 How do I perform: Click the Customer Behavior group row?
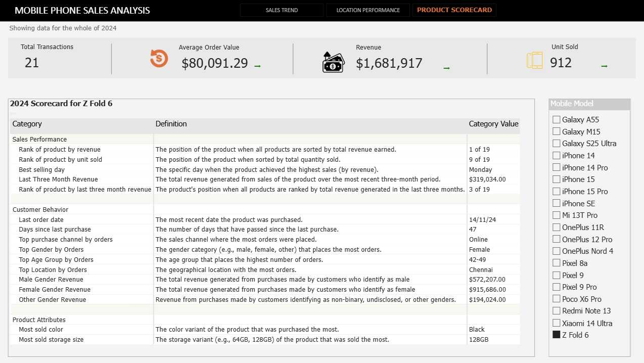pyautogui.click(x=265, y=209)
